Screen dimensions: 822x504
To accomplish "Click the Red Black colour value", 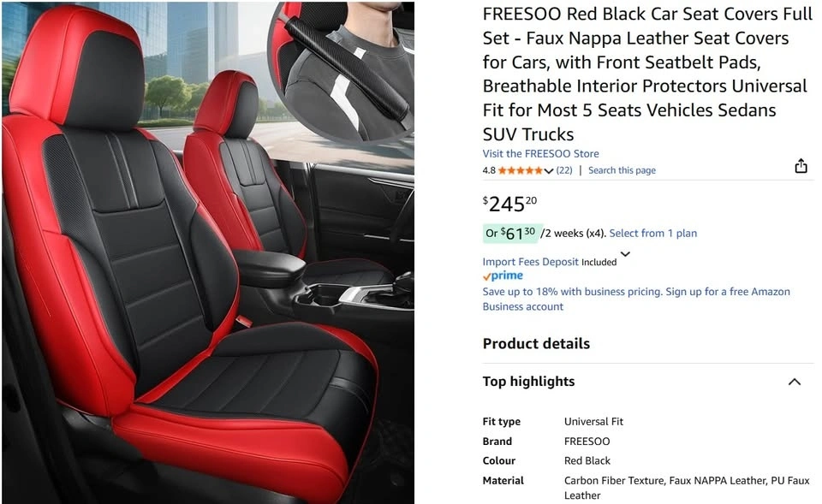I will coord(587,460).
